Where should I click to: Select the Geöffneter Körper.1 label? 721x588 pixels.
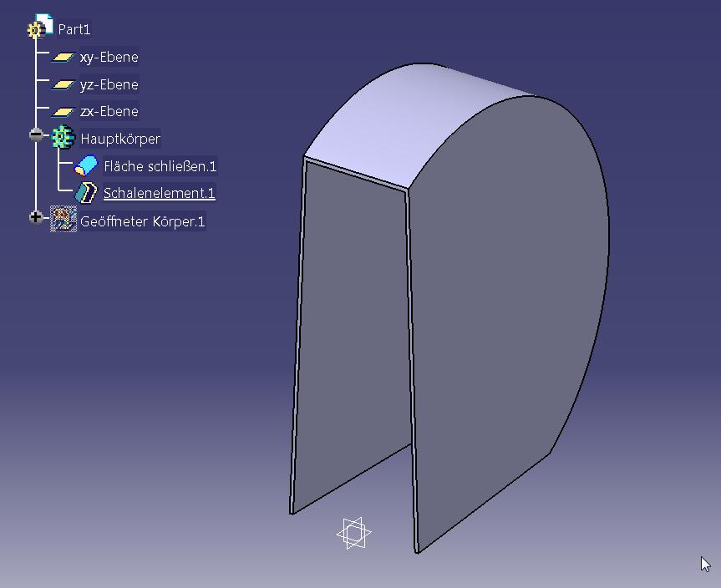pos(142,221)
